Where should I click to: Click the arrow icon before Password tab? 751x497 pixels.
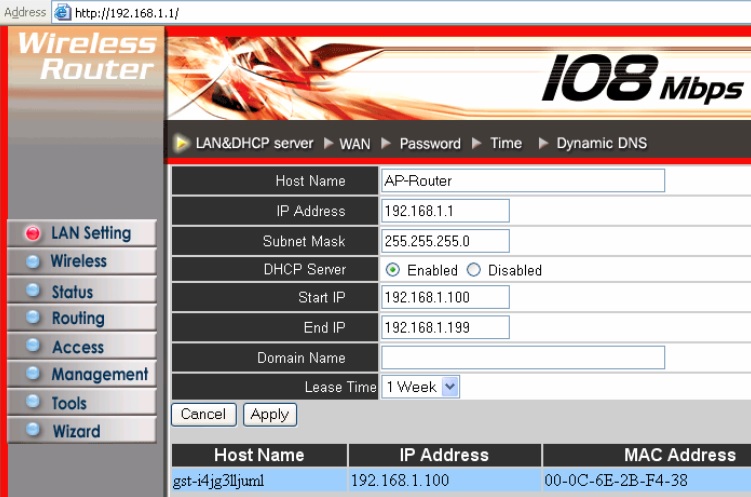[x=386, y=143]
